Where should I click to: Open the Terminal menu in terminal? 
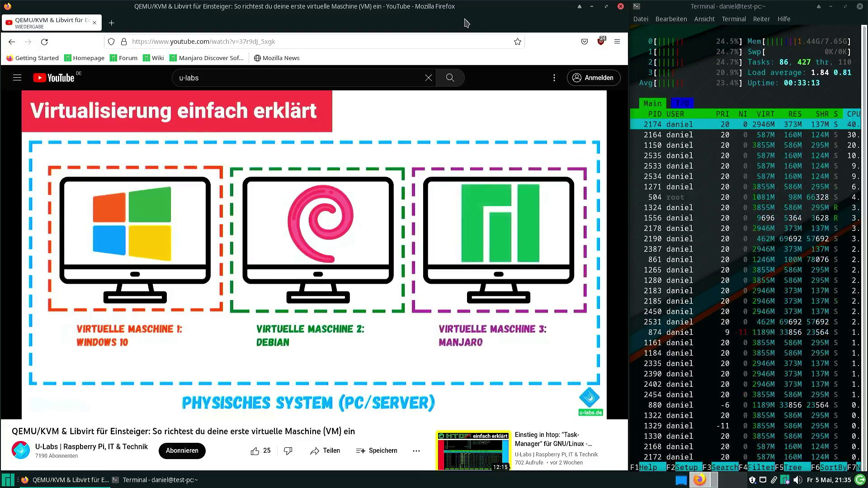pos(734,19)
